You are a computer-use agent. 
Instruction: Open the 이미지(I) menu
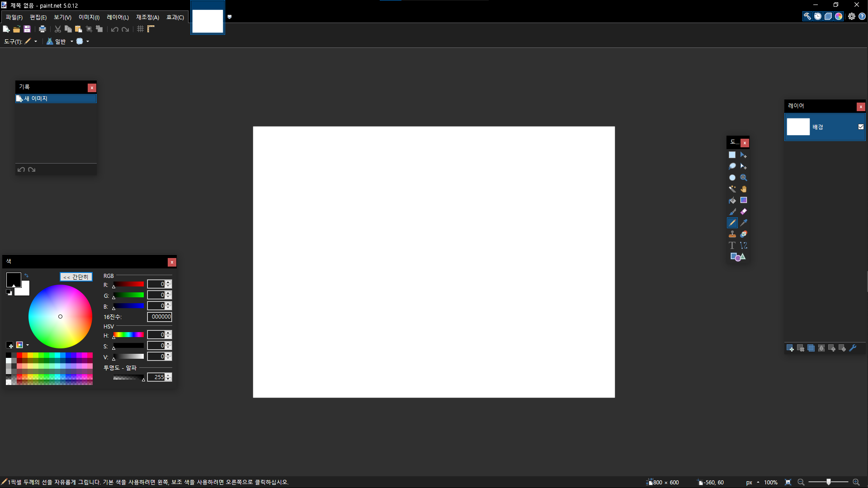pyautogui.click(x=89, y=17)
